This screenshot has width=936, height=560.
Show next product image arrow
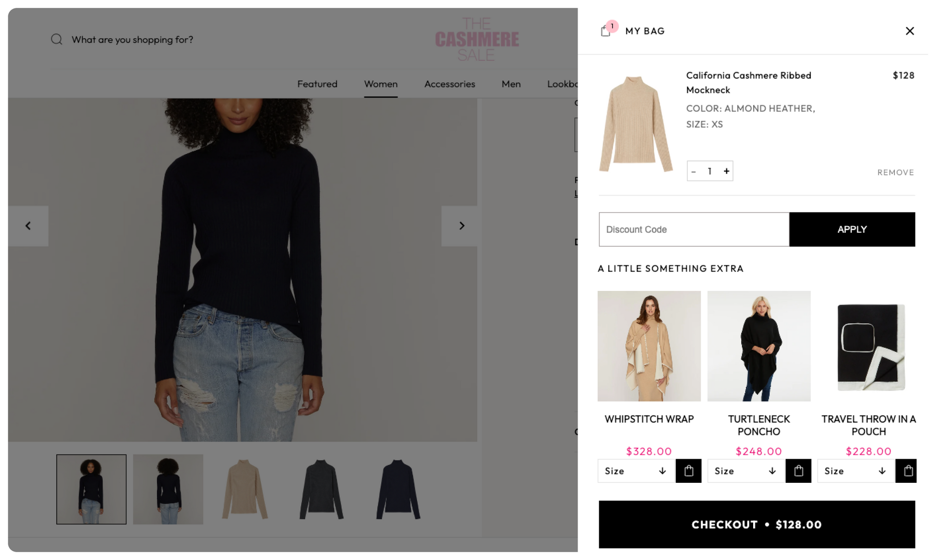click(461, 226)
